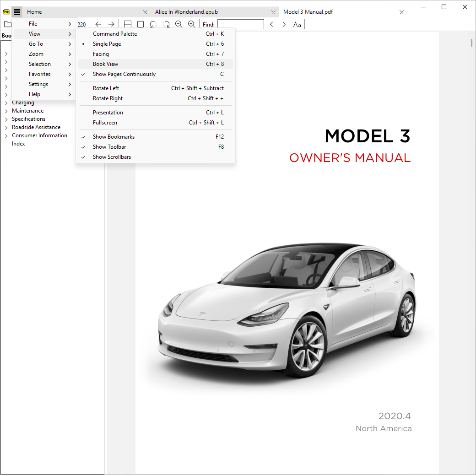The width and height of the screenshot is (476, 475).
Task: Open the Settings submenu
Action: click(x=44, y=84)
